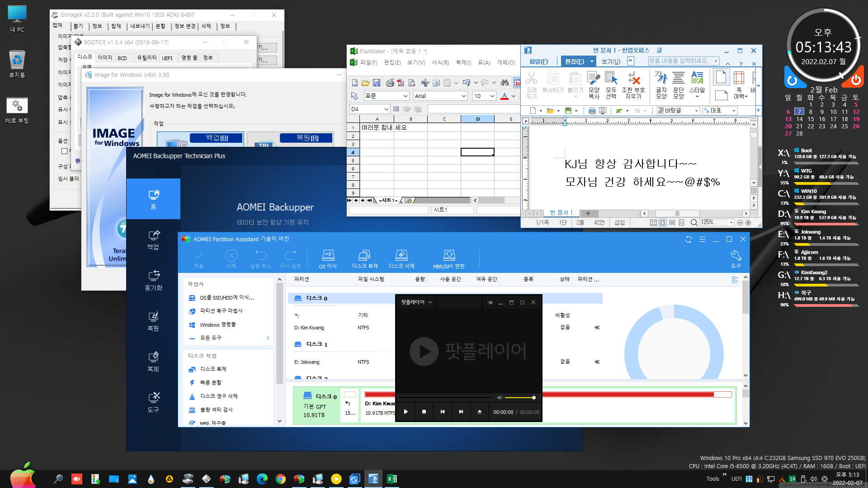Click Backup icon in AOMEI Backupper sidebar
Viewport: 868px width, 488px height.
pyautogui.click(x=153, y=239)
